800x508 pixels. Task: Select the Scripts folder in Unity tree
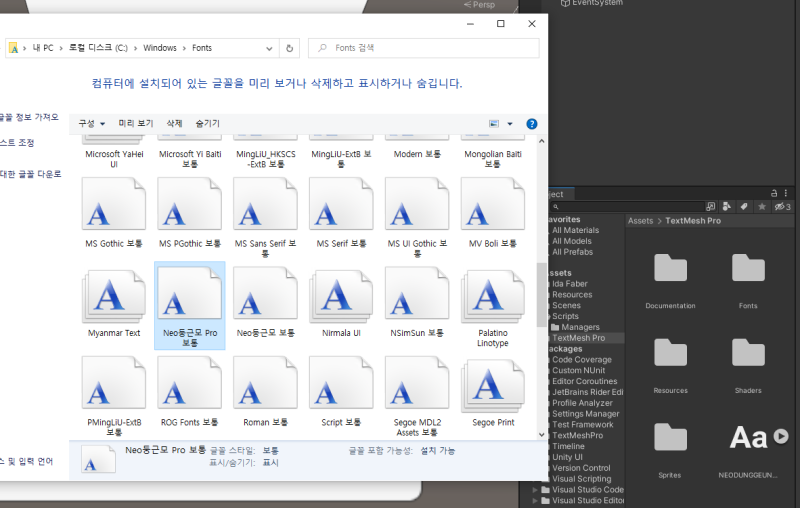pos(565,316)
